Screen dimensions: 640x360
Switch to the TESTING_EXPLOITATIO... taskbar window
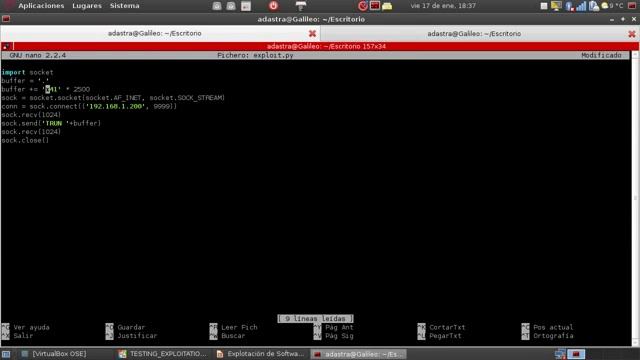click(x=162, y=354)
